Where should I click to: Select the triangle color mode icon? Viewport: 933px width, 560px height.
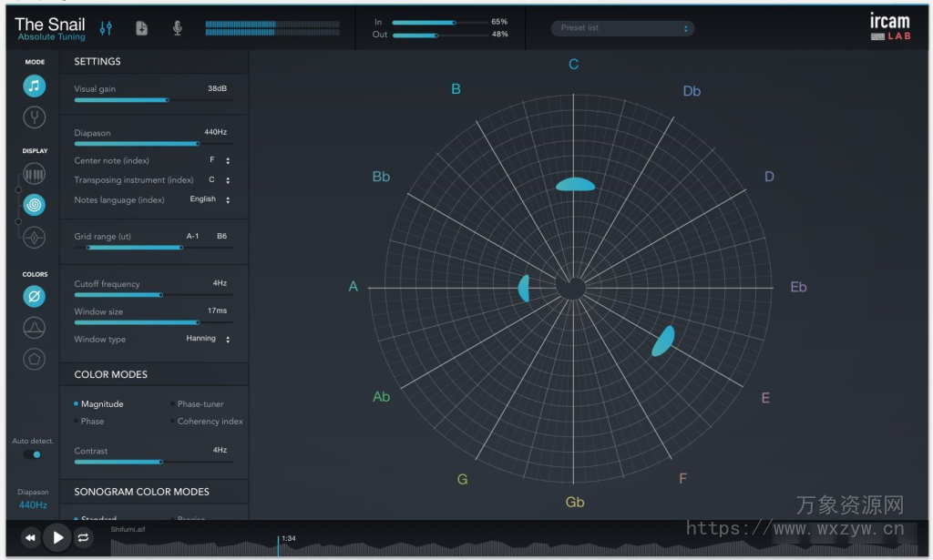pyautogui.click(x=33, y=327)
